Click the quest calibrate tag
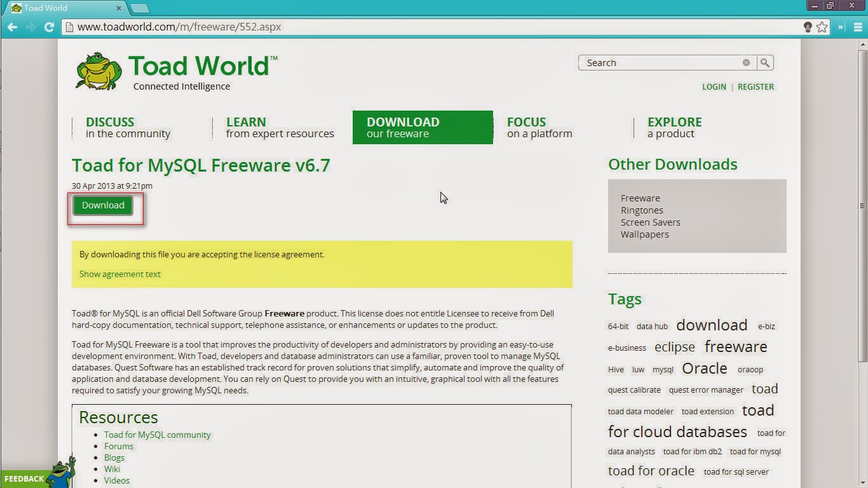The image size is (868, 488). [634, 390]
